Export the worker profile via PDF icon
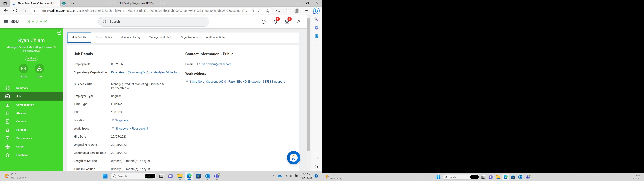The height and width of the screenshot is (181, 644). [x=59, y=33]
